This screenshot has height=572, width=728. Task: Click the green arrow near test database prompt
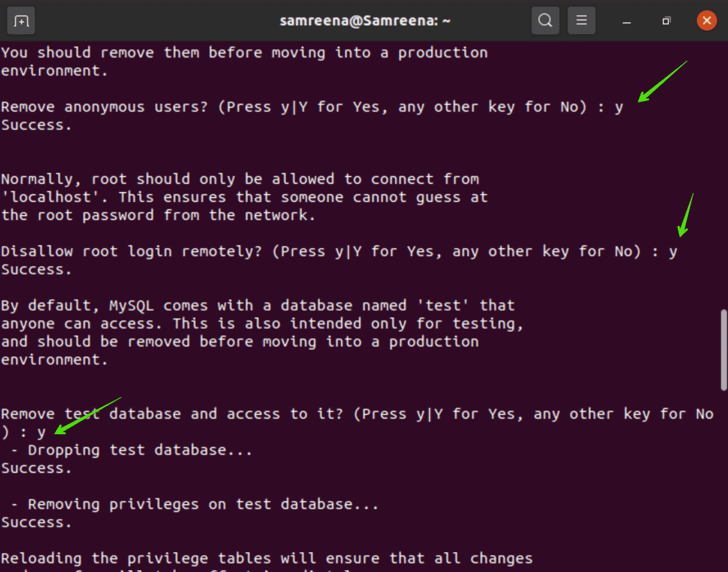click(x=88, y=415)
